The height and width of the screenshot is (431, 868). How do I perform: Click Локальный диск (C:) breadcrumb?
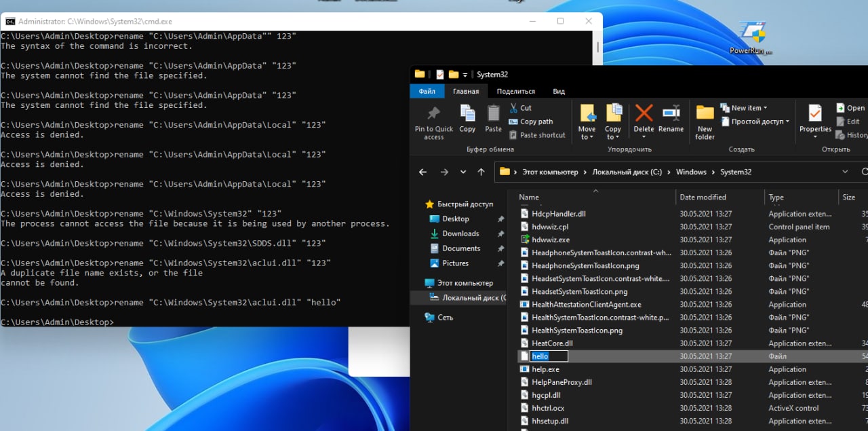click(x=627, y=172)
